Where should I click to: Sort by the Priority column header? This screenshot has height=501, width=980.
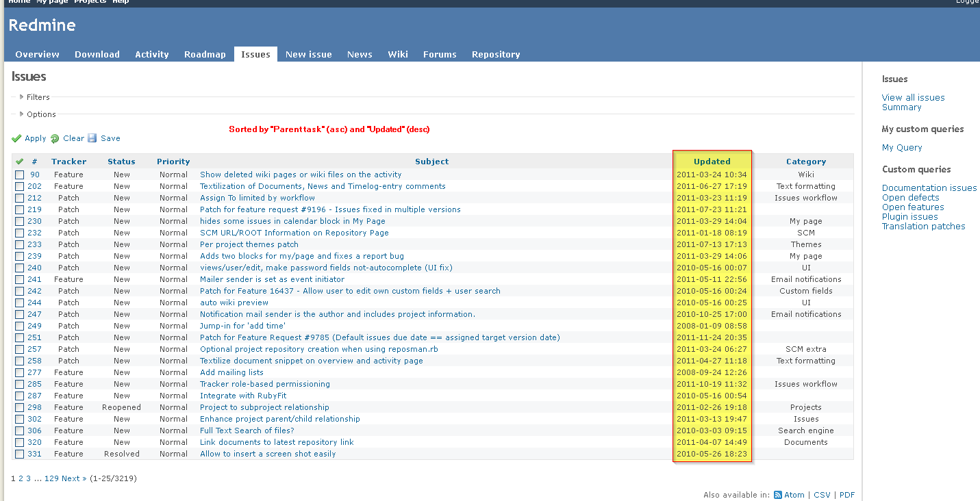pos(173,162)
